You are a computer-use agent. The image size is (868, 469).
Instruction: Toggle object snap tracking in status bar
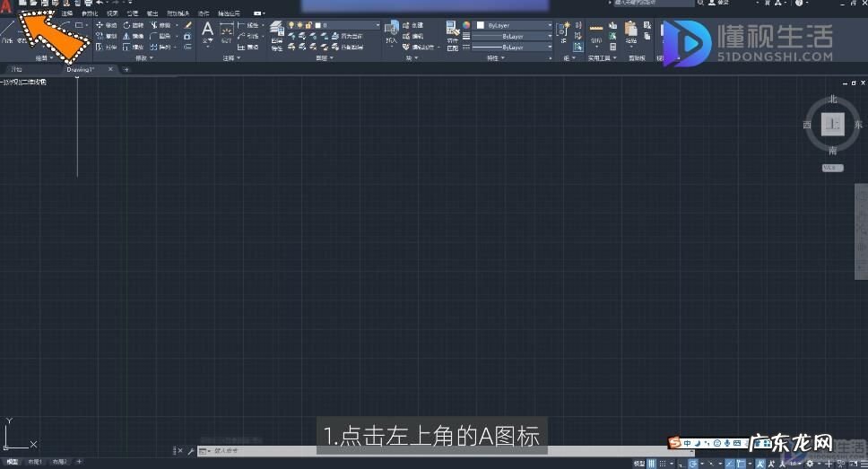click(x=730, y=464)
